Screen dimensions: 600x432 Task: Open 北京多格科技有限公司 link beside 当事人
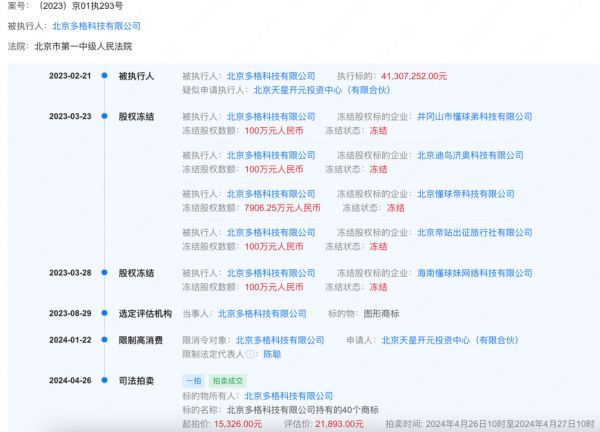(x=262, y=313)
